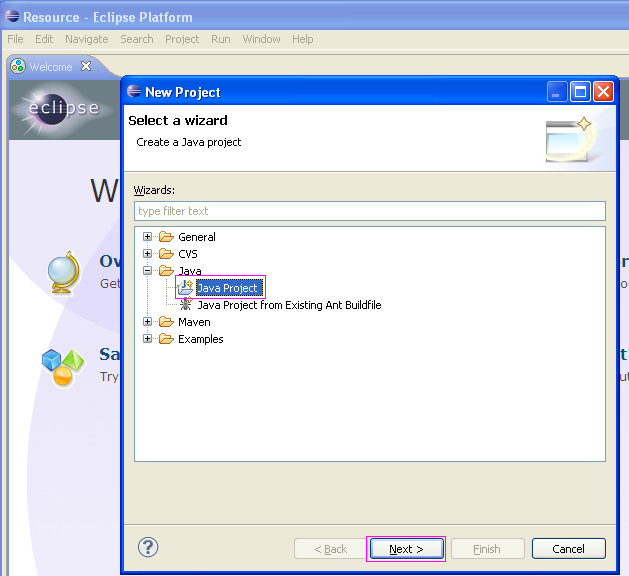629x576 pixels.
Task: Select Java Project from Existing Ant Buildfile
Action: 289,305
